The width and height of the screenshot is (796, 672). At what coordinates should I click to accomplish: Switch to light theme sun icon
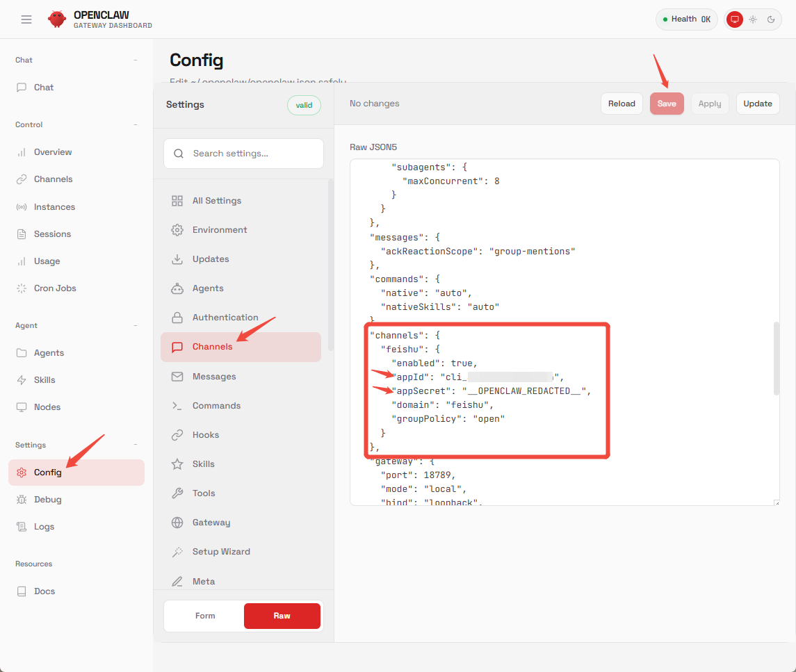(753, 19)
